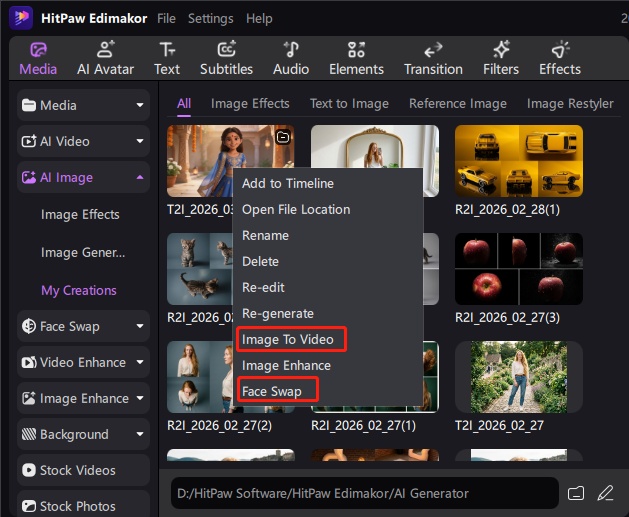This screenshot has width=629, height=517.
Task: Choose Face Swap in context menu
Action: pyautogui.click(x=328, y=391)
